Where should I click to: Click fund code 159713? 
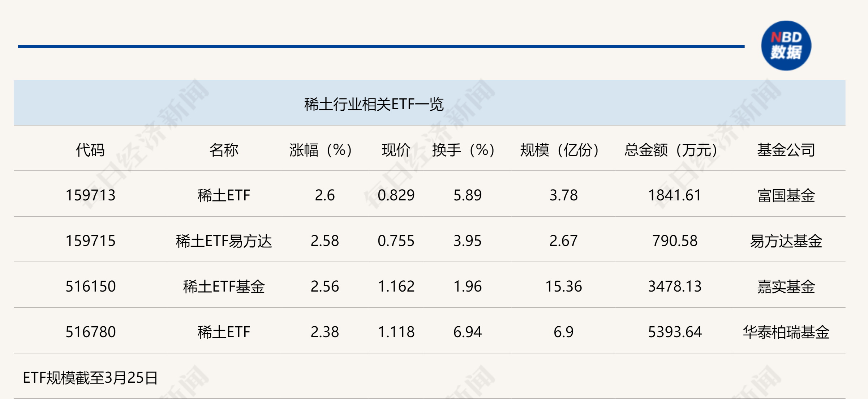(90, 195)
